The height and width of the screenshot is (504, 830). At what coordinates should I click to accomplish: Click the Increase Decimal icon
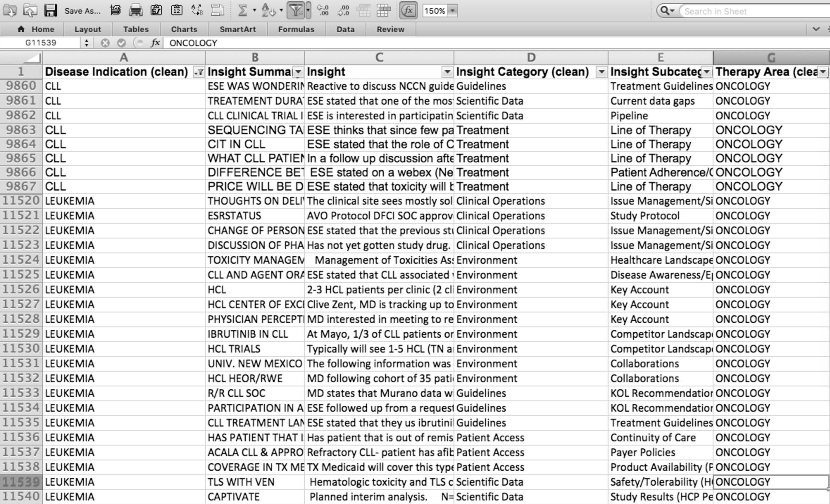tap(323, 11)
